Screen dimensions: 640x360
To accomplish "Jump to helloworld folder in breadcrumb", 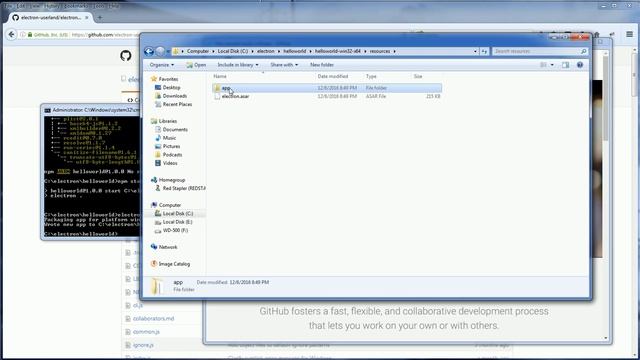I will (294, 51).
